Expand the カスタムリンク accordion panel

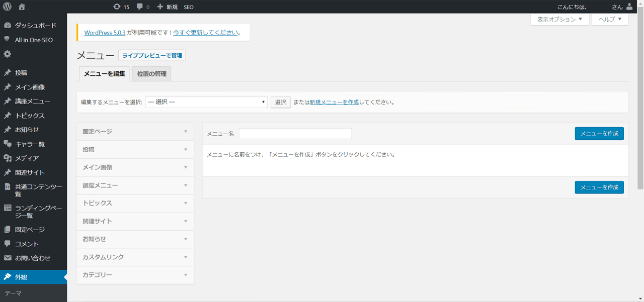[135, 257]
